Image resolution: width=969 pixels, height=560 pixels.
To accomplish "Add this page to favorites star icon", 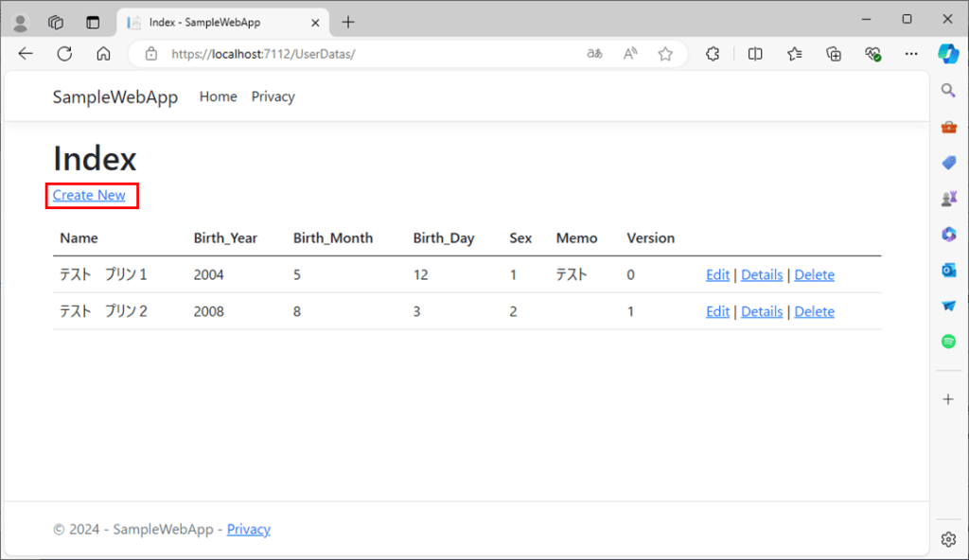I will (665, 54).
